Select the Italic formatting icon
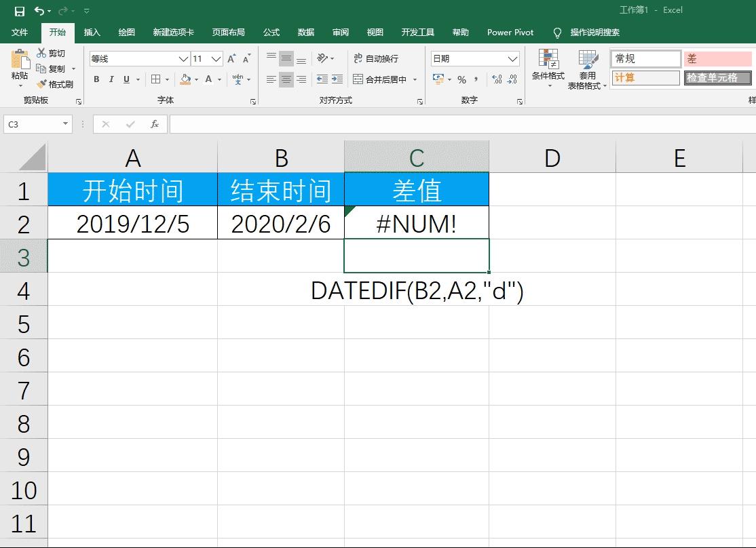The height and width of the screenshot is (548, 756). pos(111,79)
